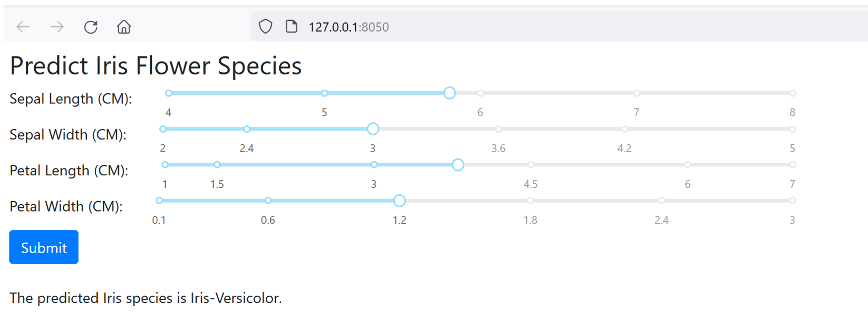Set Petal Length slider to mark 6
The image size is (868, 325).
pyautogui.click(x=687, y=164)
